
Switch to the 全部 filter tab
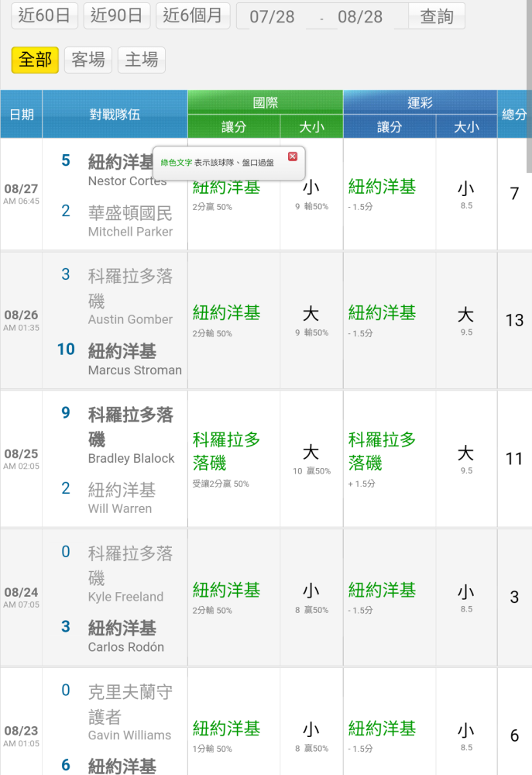point(35,60)
